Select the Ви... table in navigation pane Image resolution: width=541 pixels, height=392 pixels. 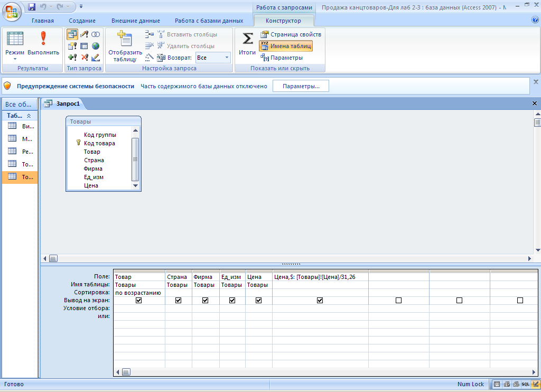coord(20,126)
